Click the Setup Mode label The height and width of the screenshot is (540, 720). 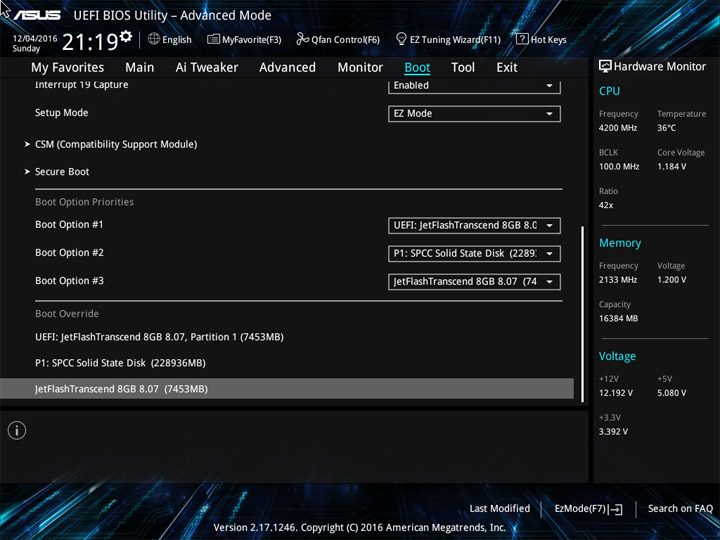(x=62, y=113)
